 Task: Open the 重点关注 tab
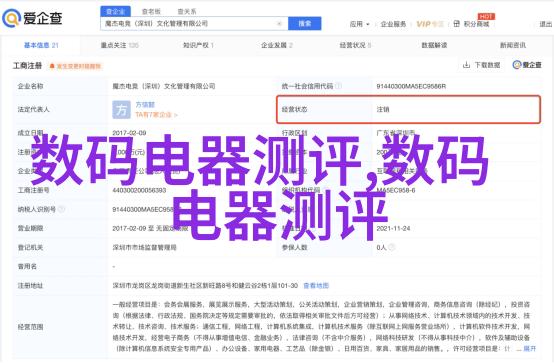[x=119, y=45]
